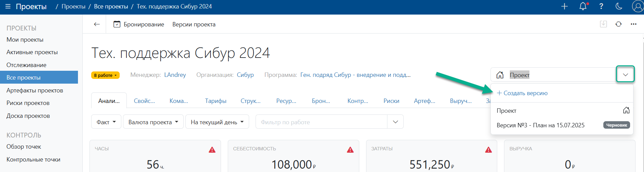Click program link Ген. подряд Сибур
644x172 pixels.
click(x=355, y=75)
